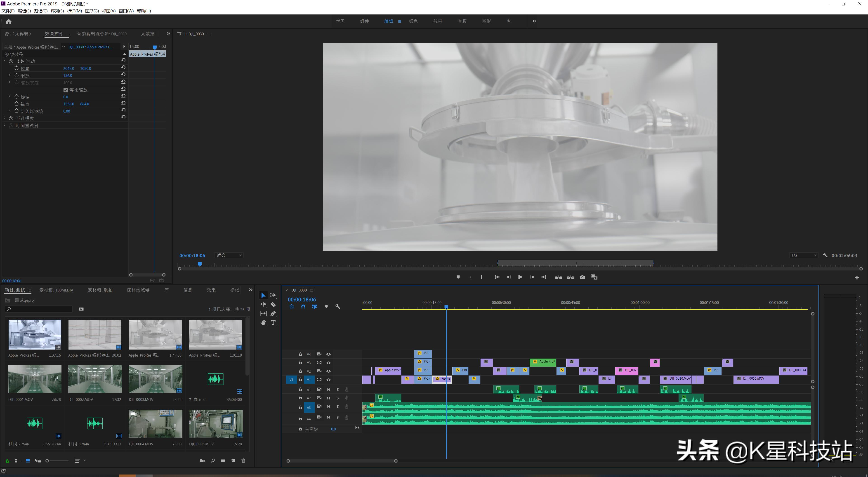Hide track V3 with eye toggle
The width and height of the screenshot is (868, 477).
(x=328, y=363)
